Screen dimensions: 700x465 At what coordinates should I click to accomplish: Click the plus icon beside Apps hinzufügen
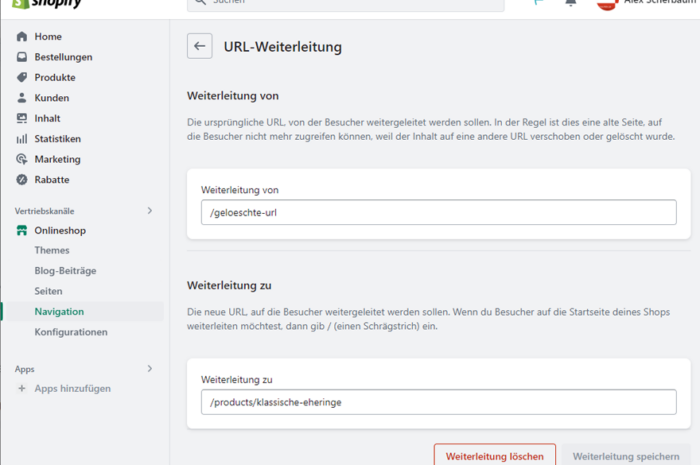22,389
